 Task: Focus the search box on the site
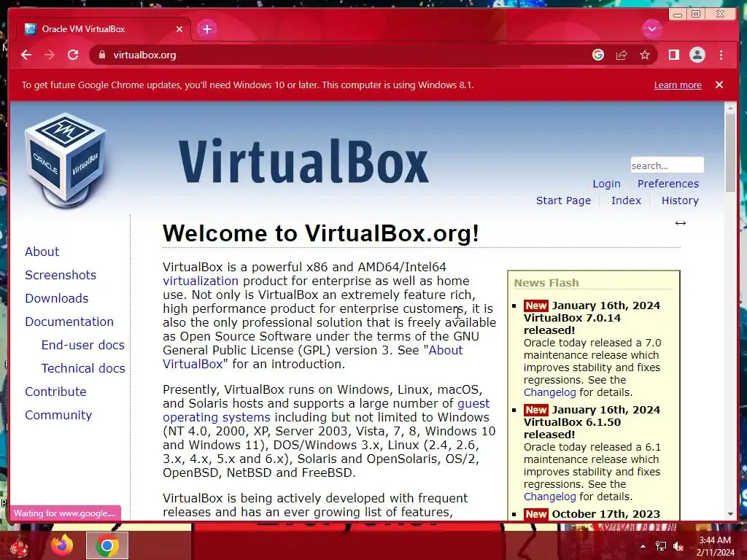tap(667, 166)
